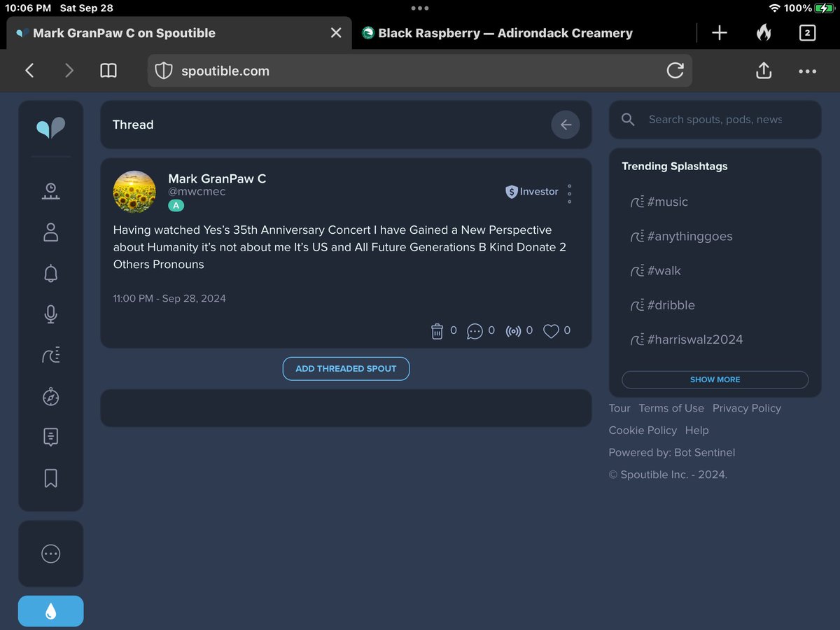
Task: Click SHOW MORE under Trending Splashtags
Action: 715,379
